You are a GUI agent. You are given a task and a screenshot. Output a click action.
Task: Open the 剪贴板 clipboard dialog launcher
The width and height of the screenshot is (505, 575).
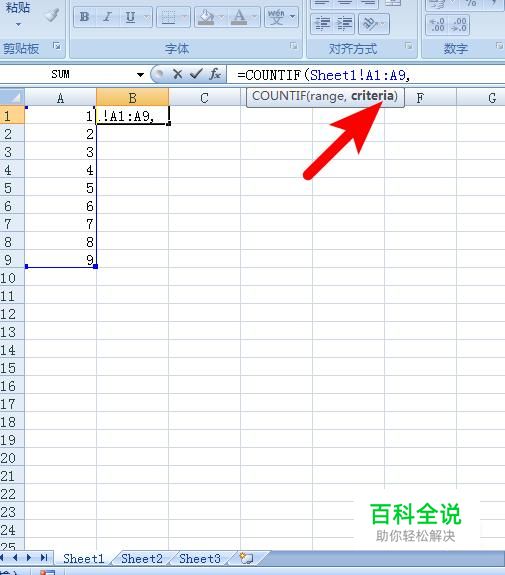click(x=56, y=46)
